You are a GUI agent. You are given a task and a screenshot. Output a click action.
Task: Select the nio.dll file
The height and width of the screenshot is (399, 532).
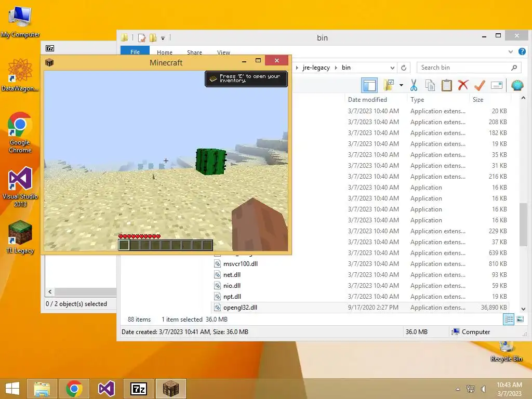pos(232,285)
